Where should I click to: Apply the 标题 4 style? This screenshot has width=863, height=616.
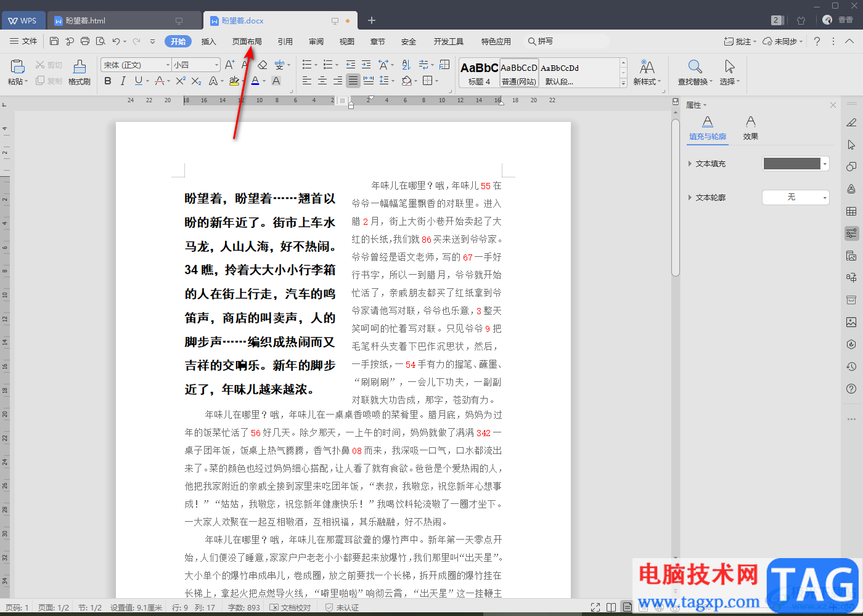coord(479,73)
